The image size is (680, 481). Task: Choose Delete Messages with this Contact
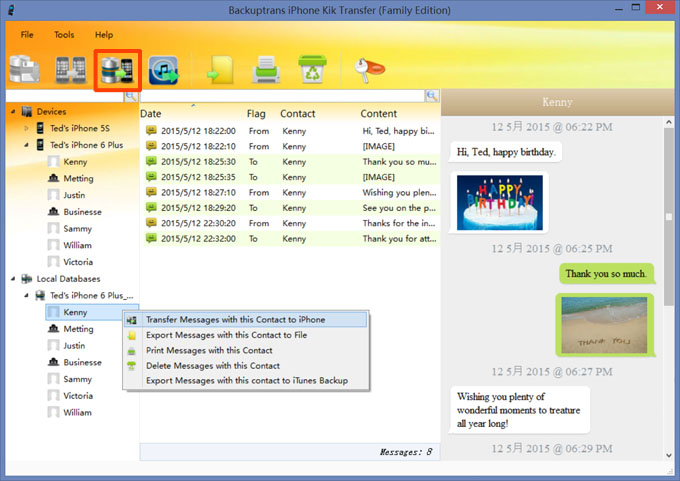click(246, 366)
